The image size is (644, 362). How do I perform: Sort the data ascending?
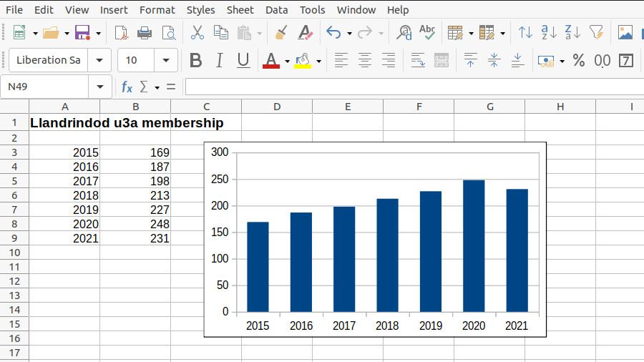(x=549, y=33)
